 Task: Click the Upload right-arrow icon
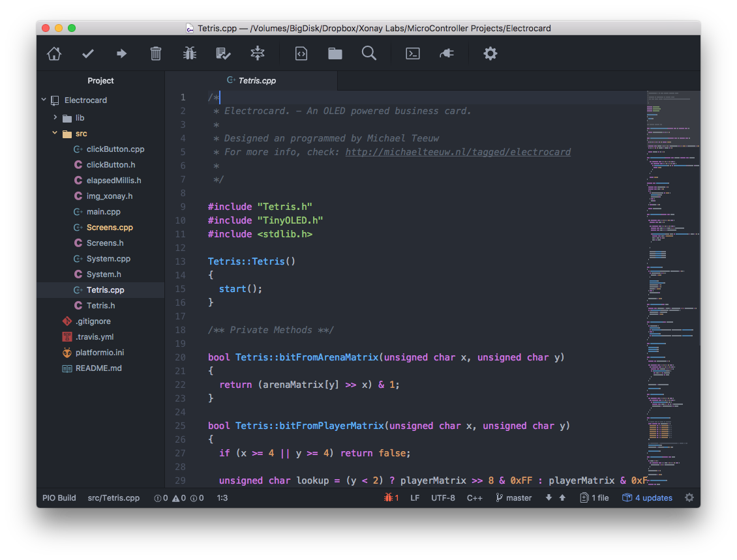pos(121,53)
